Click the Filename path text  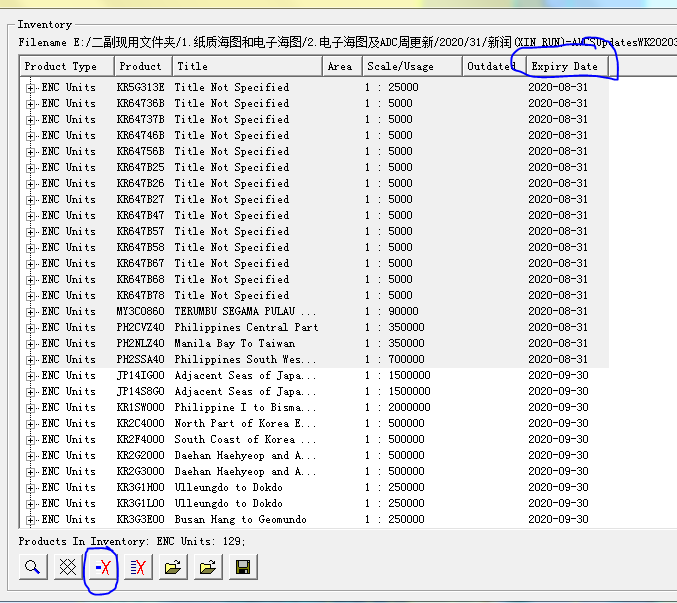tap(348, 42)
